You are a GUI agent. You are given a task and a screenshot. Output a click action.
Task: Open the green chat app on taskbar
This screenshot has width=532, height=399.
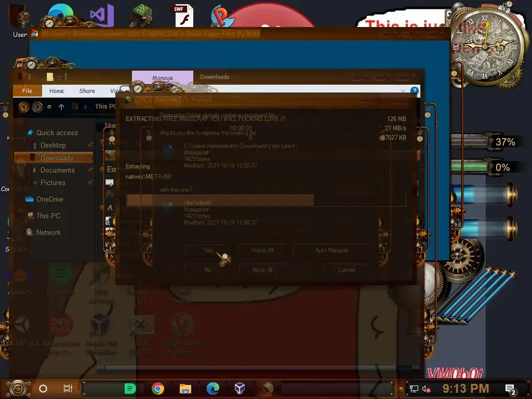[x=130, y=389]
